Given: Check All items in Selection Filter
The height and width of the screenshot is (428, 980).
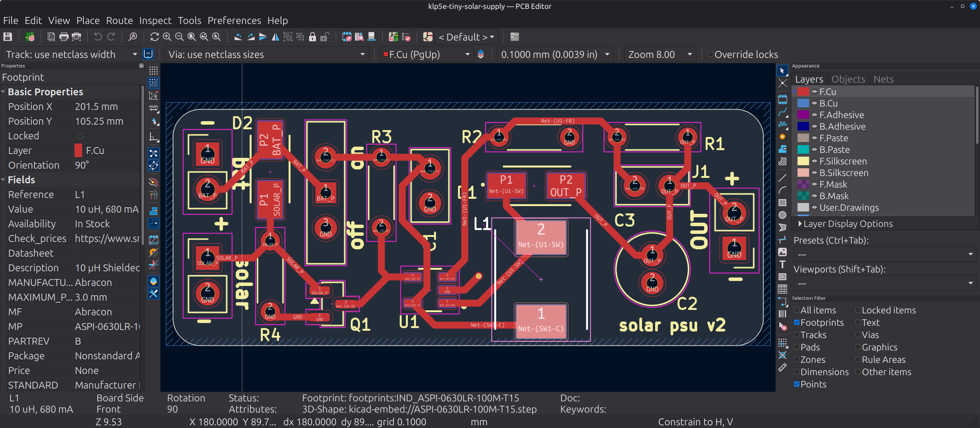Looking at the screenshot, I should (797, 310).
